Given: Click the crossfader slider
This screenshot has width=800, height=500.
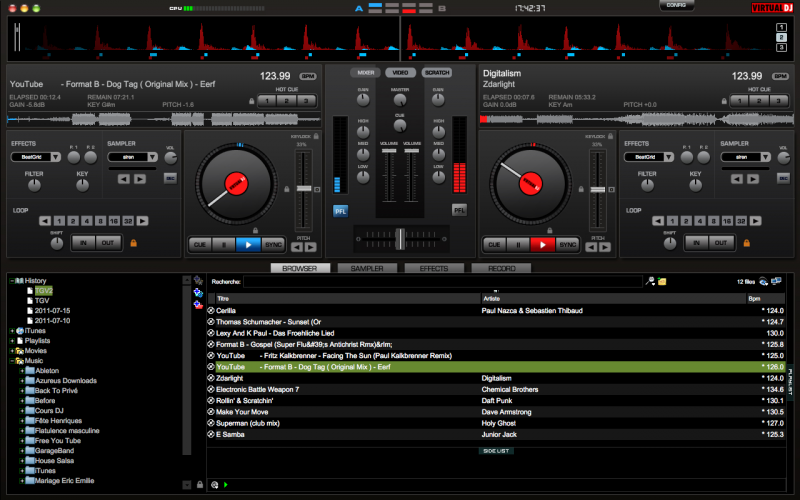Looking at the screenshot, I should click(399, 237).
